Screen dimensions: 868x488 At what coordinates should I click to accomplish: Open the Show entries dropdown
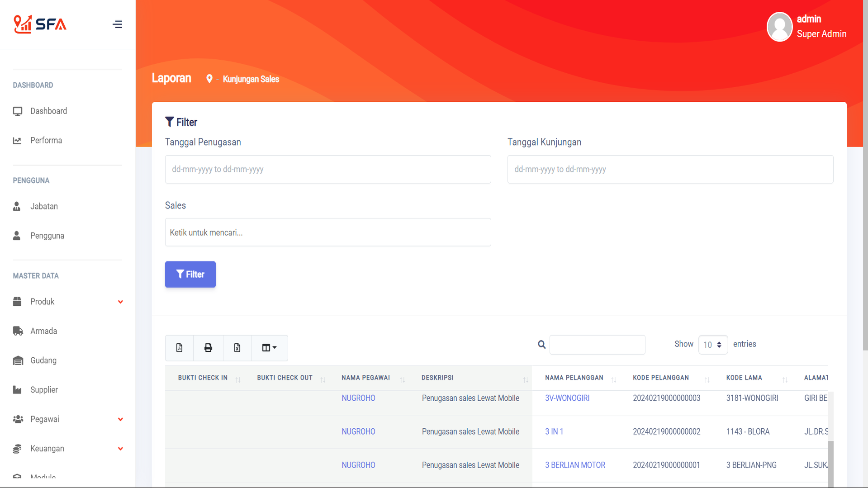(x=713, y=345)
